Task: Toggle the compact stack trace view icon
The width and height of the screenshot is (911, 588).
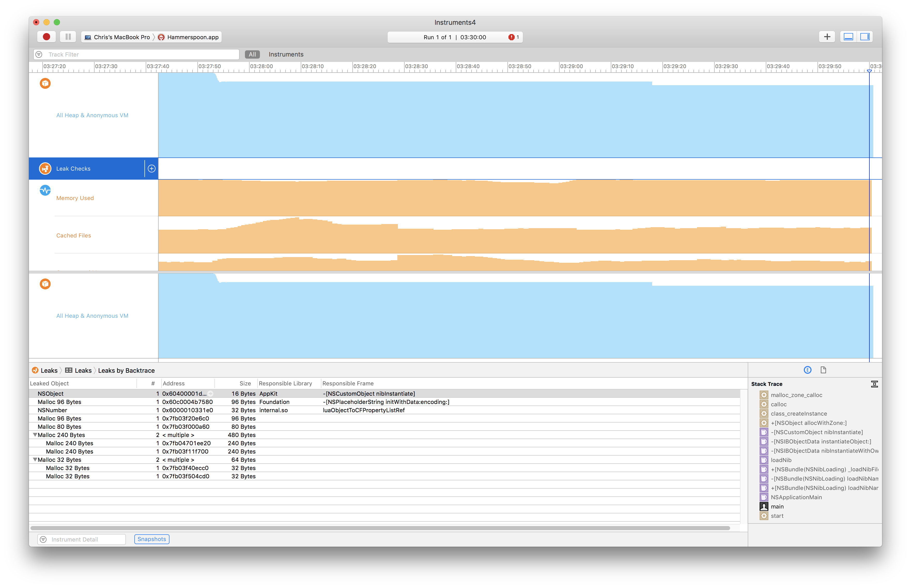Action: pos(875,384)
